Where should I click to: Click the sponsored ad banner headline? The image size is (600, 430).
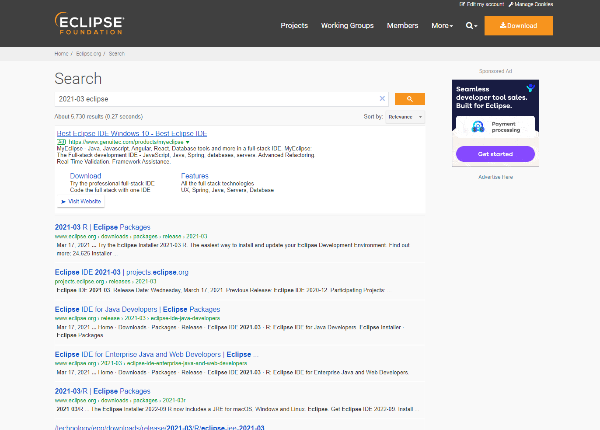pyautogui.click(x=492, y=97)
